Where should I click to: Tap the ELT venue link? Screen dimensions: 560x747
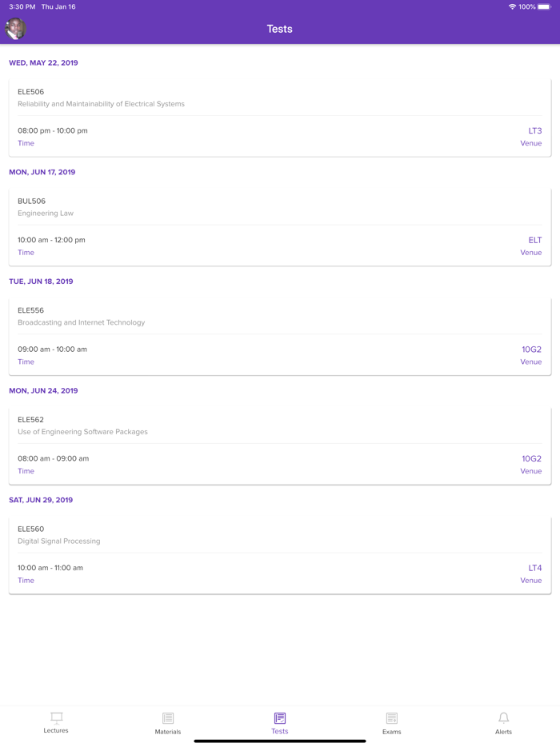[534, 240]
